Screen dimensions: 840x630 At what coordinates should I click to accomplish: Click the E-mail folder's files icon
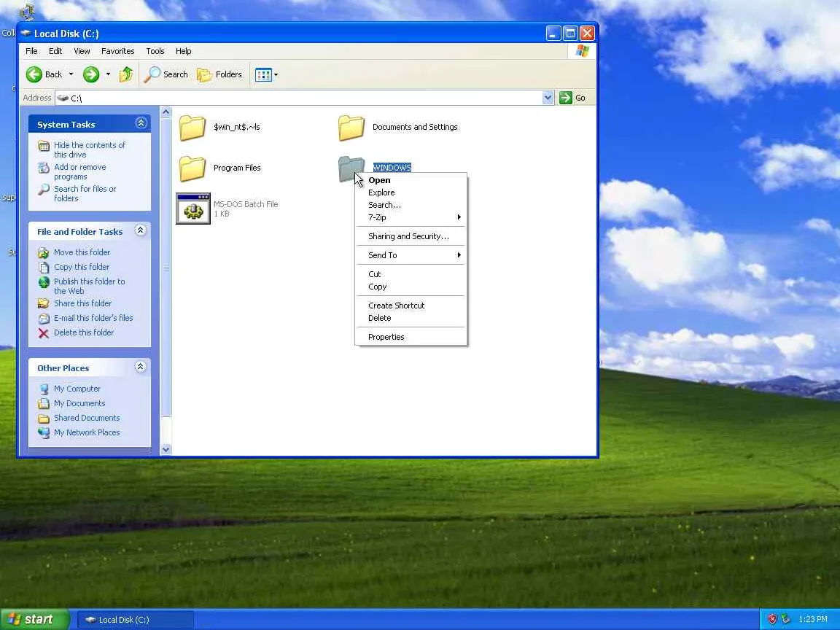44,318
